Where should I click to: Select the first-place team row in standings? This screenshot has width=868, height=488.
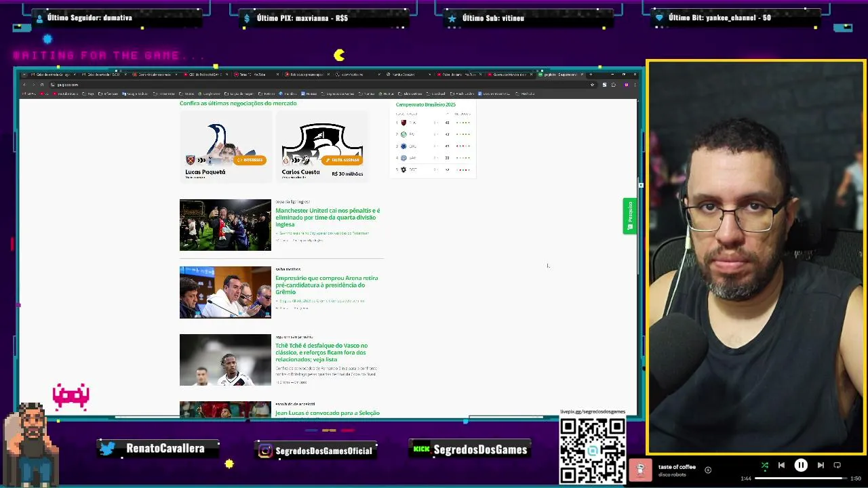coord(433,123)
